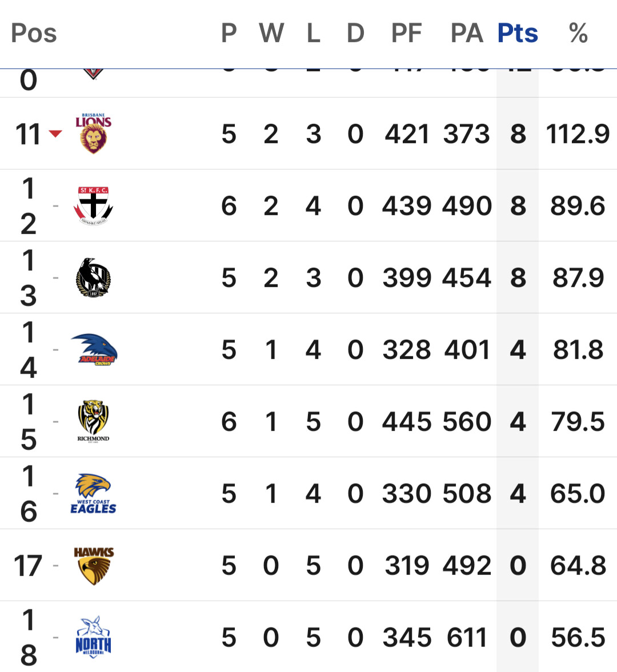Tap the West Coast Eagles logo

(94, 493)
